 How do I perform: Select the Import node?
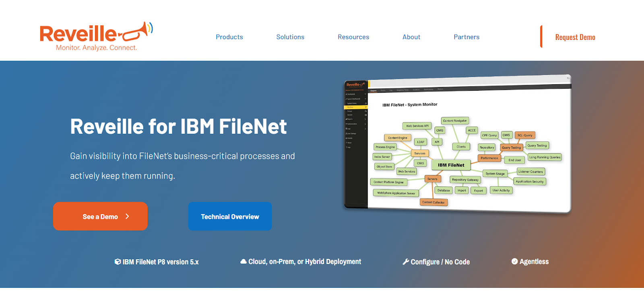(x=462, y=191)
